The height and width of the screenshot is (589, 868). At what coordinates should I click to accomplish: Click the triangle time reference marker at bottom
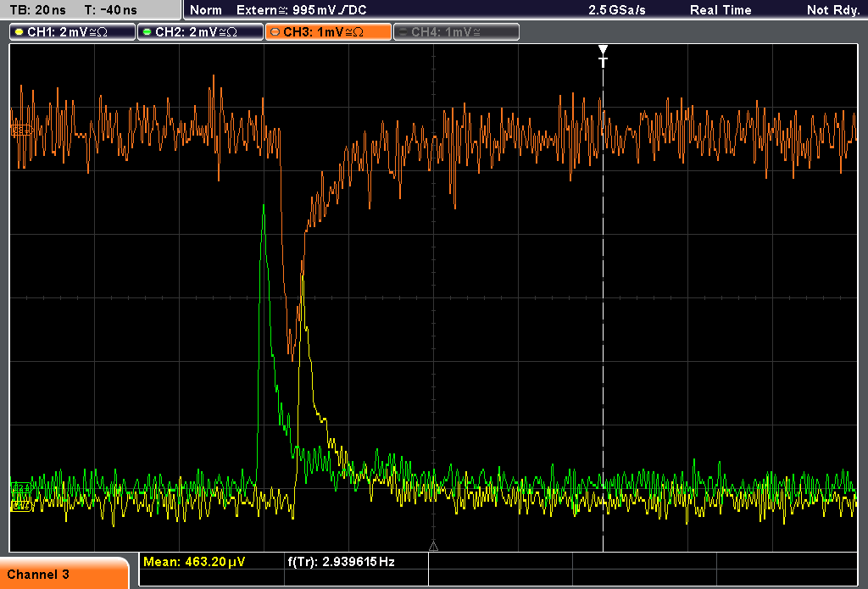coord(433,546)
